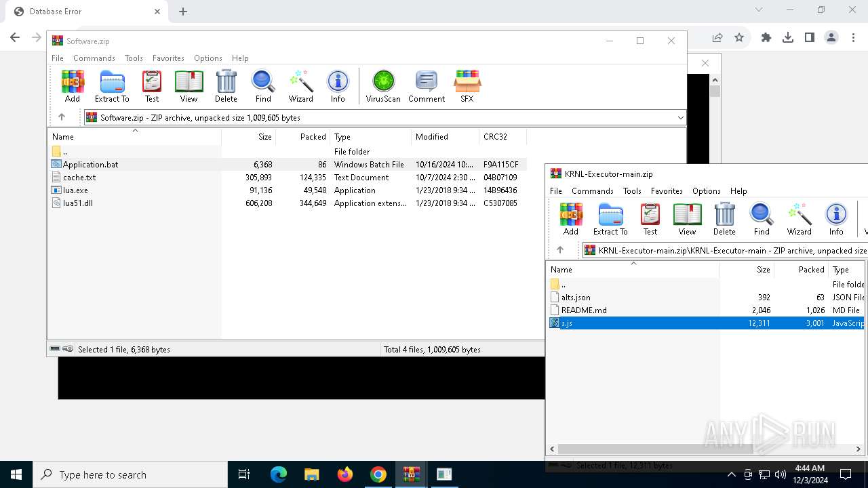This screenshot has height=488, width=868.
Task: Select cache.txt file row
Action: click(x=287, y=178)
